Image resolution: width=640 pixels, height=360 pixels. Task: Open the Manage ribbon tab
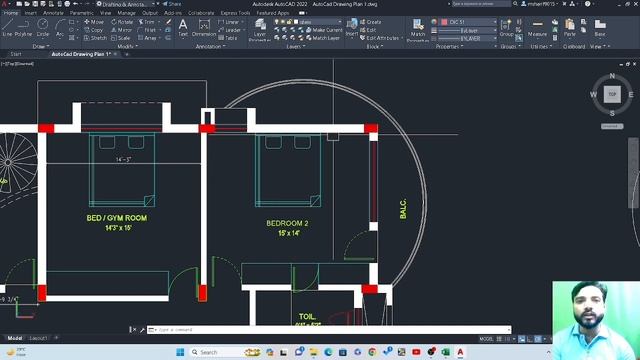coord(126,13)
